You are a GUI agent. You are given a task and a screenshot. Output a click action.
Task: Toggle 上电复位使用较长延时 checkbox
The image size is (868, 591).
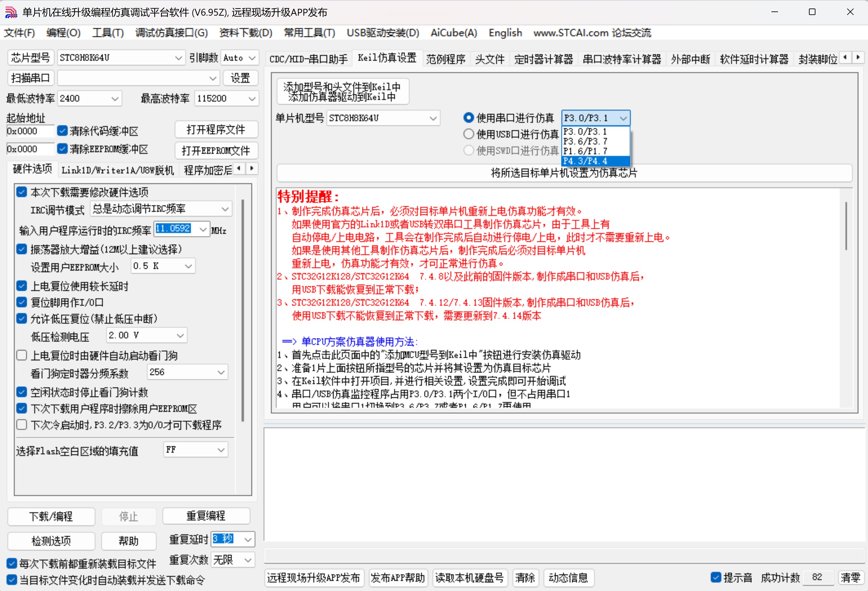click(x=22, y=286)
